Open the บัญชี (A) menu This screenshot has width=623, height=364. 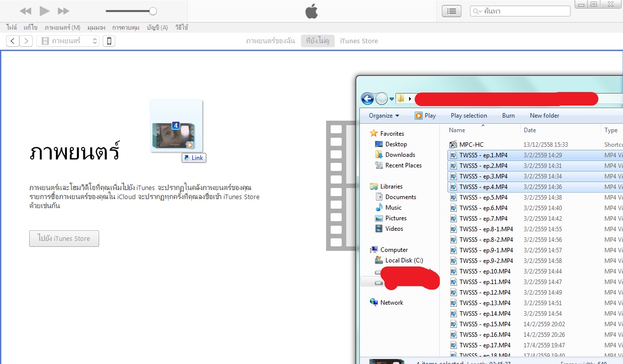[158, 28]
